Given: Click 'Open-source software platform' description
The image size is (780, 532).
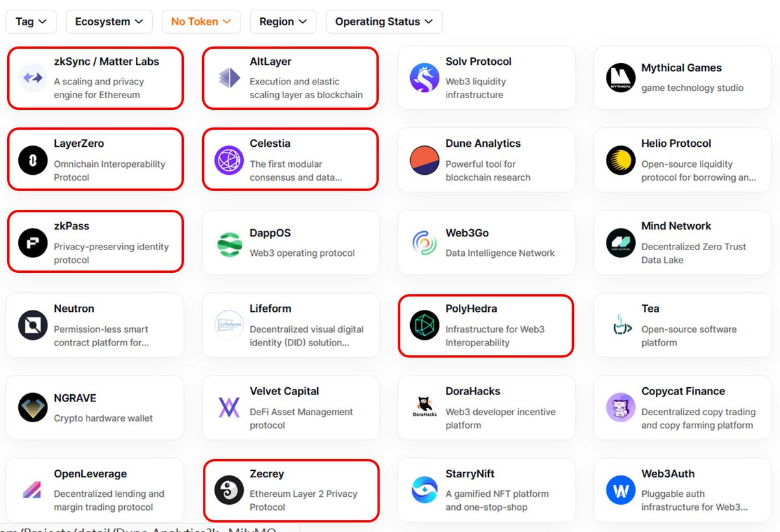Looking at the screenshot, I should tap(689, 336).
